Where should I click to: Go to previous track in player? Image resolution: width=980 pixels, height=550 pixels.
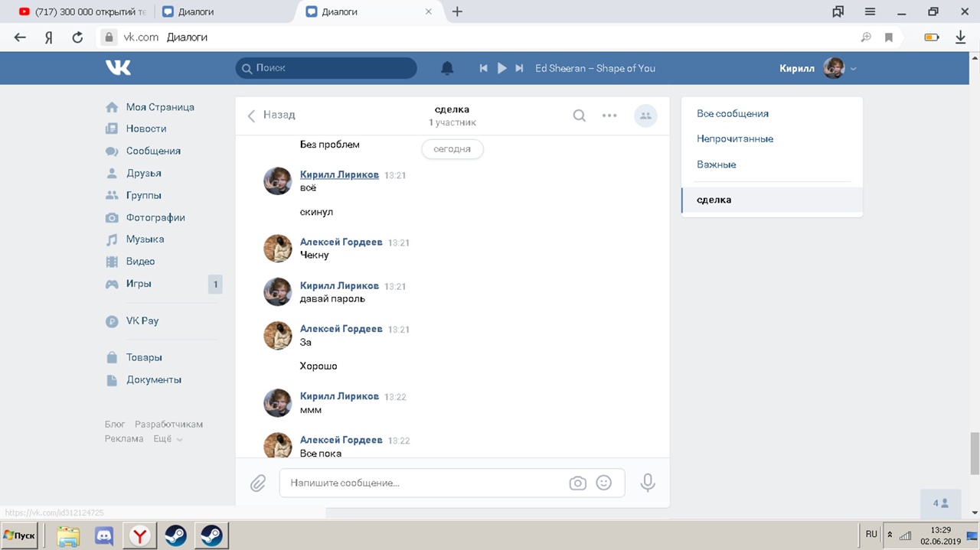pyautogui.click(x=484, y=68)
